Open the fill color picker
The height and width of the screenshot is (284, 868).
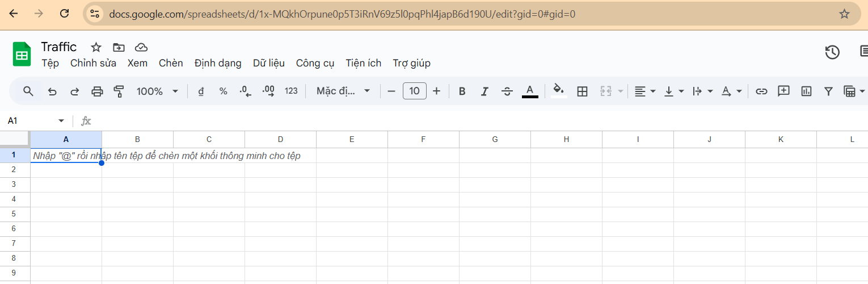pos(558,91)
